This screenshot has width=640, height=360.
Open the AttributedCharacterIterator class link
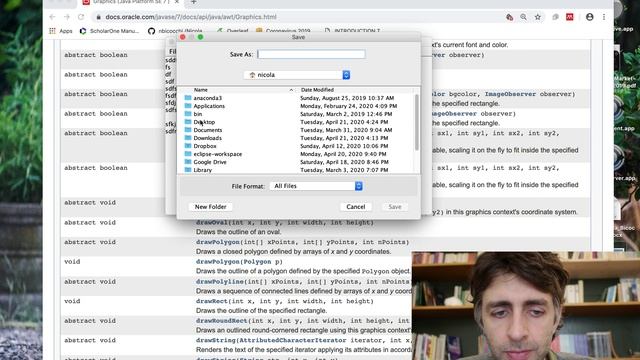click(x=293, y=340)
